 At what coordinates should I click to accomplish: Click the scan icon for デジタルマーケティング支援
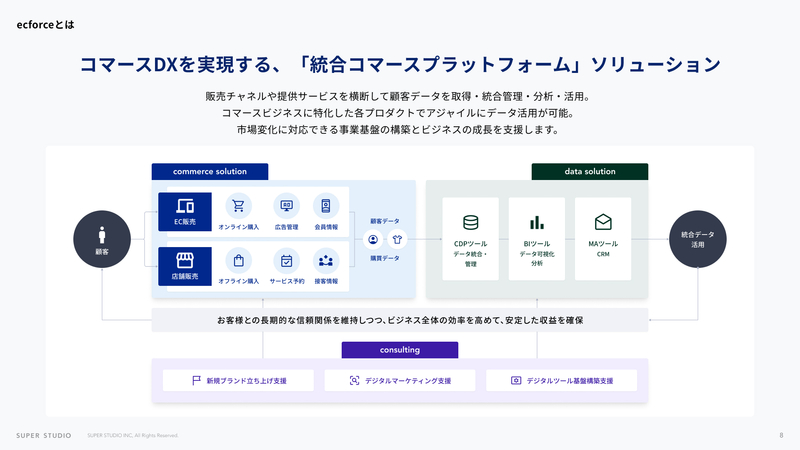click(354, 381)
